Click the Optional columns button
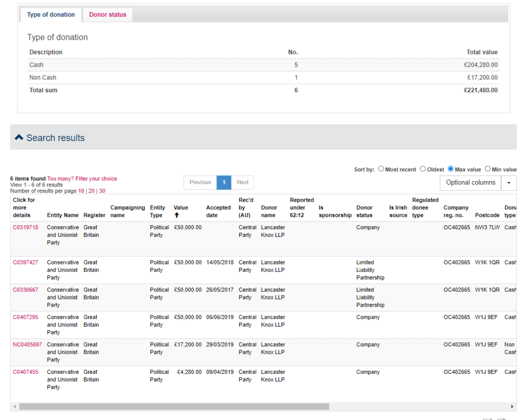 (x=470, y=183)
